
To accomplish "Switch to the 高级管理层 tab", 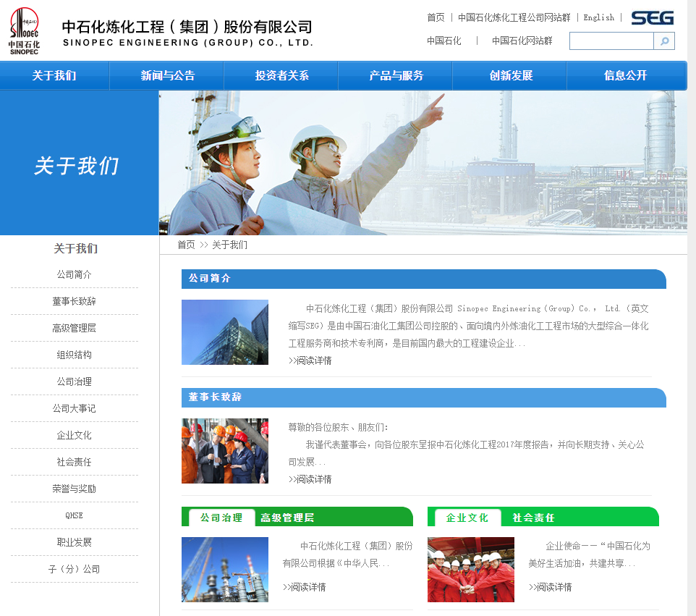I will tap(287, 518).
